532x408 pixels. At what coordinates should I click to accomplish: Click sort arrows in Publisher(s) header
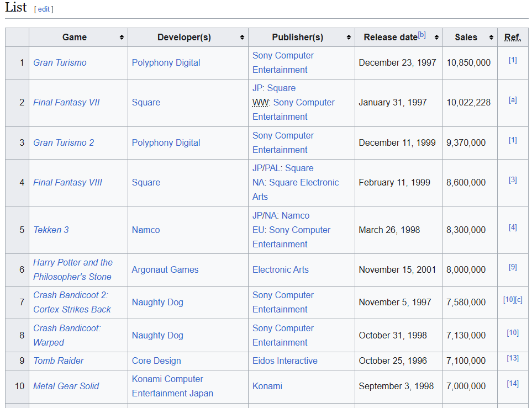point(349,38)
